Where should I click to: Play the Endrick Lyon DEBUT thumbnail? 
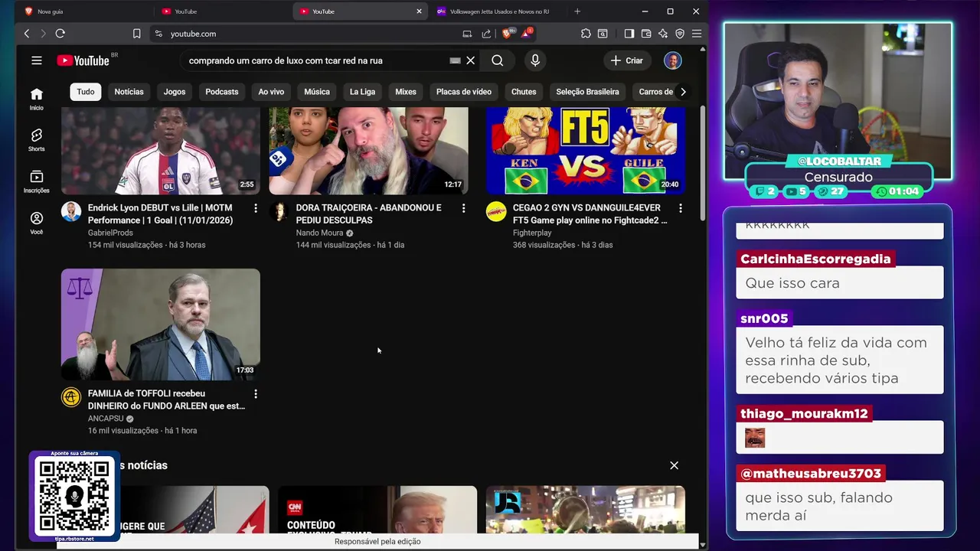point(161,151)
